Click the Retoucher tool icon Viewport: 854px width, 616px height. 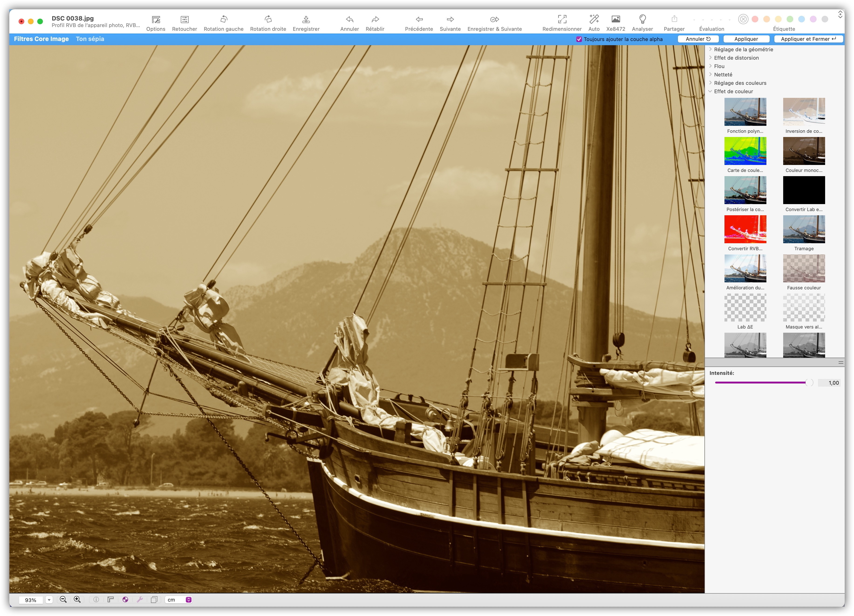(x=184, y=19)
